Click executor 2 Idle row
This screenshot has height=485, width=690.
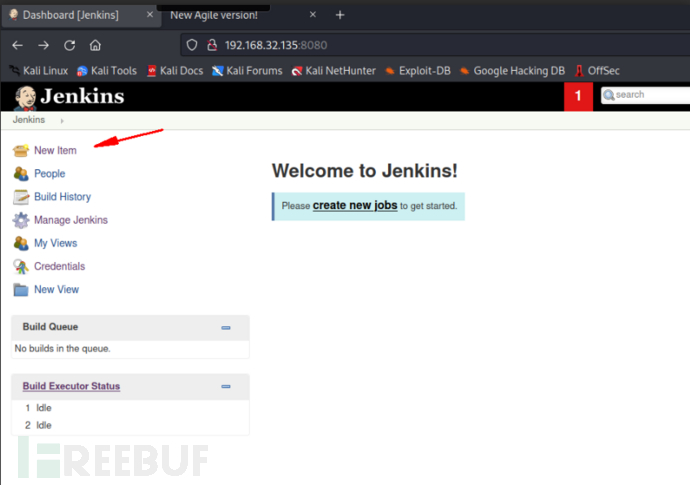coord(130,426)
